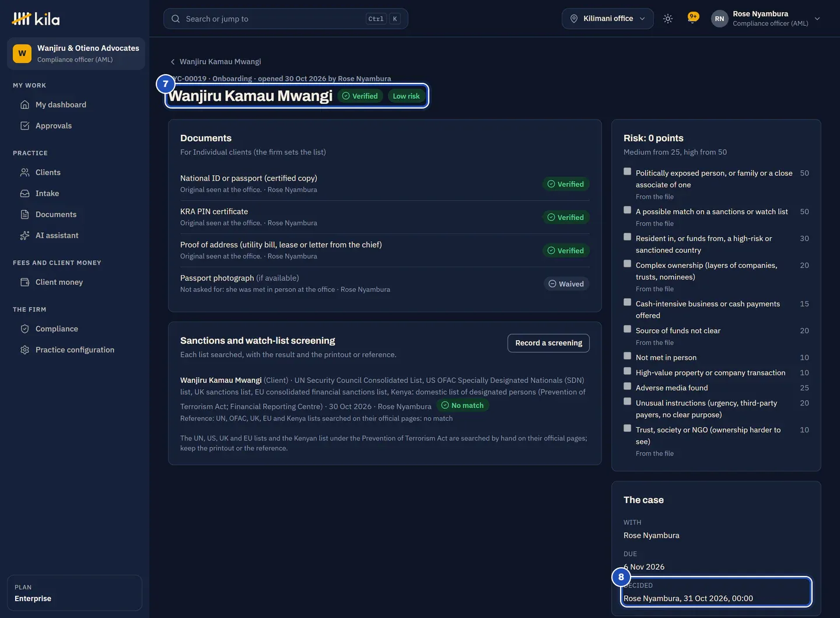Viewport: 840px width, 618px height.
Task: Tick the Source of funds not clear checkbox
Action: (627, 329)
